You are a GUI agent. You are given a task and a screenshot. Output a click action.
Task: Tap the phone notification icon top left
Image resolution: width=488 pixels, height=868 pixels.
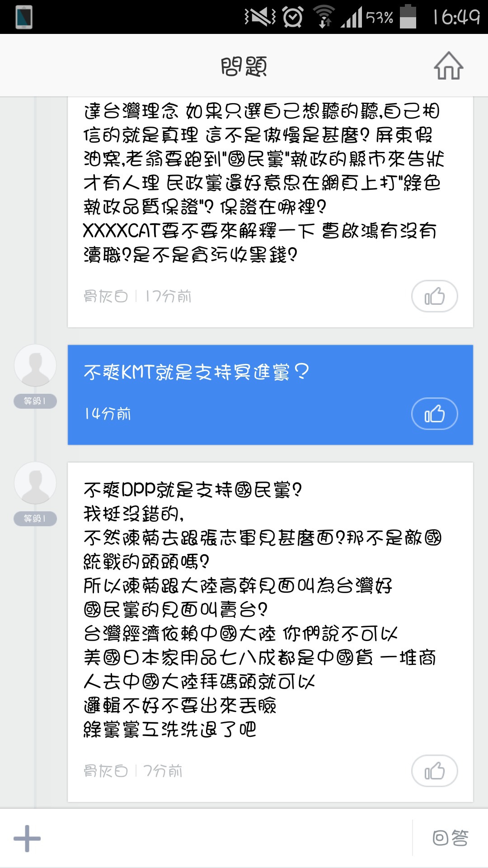pyautogui.click(x=23, y=17)
